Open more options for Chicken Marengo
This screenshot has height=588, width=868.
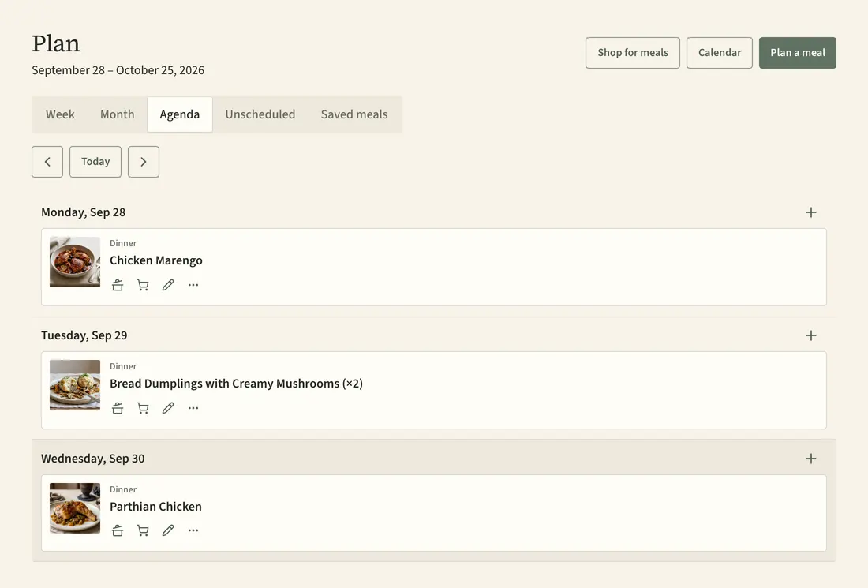pyautogui.click(x=193, y=285)
